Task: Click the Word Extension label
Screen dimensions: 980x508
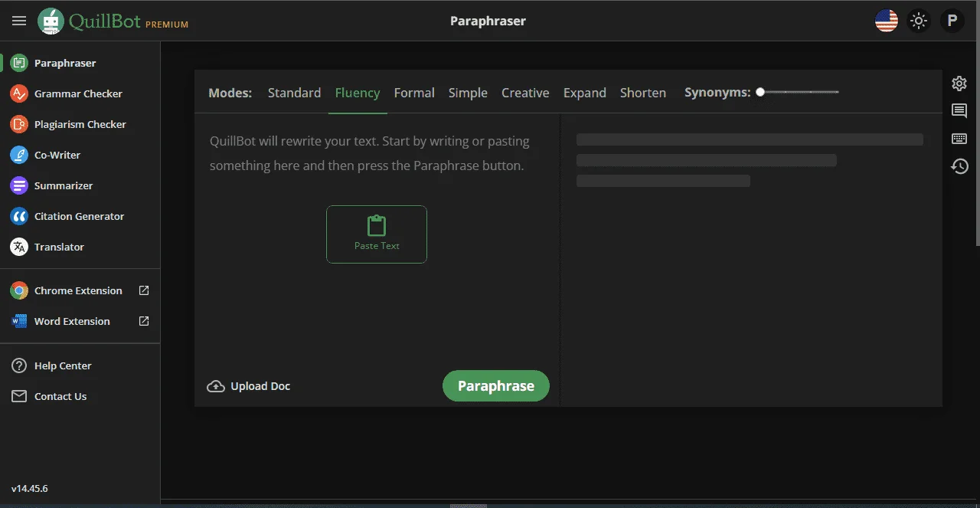Action: pos(72,321)
